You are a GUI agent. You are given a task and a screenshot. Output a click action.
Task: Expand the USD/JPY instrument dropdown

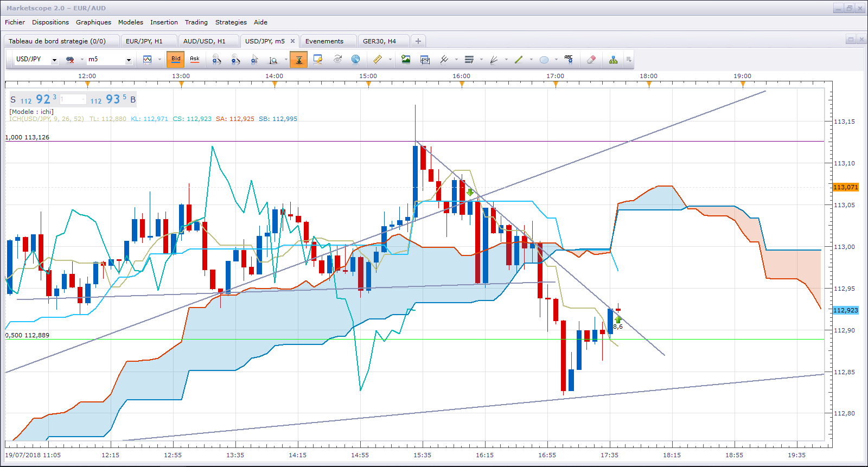click(x=54, y=60)
